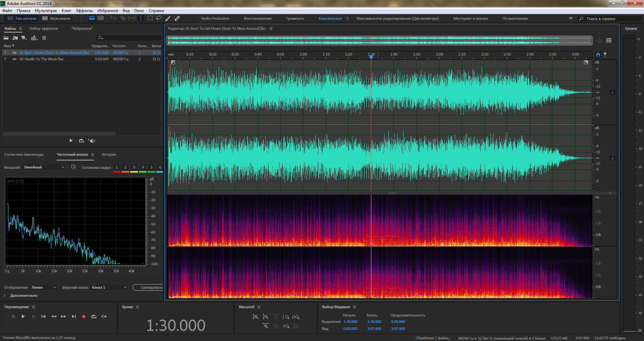This screenshot has width=644, height=341.
Task: Select the Marquee selection tool
Action: point(150,18)
